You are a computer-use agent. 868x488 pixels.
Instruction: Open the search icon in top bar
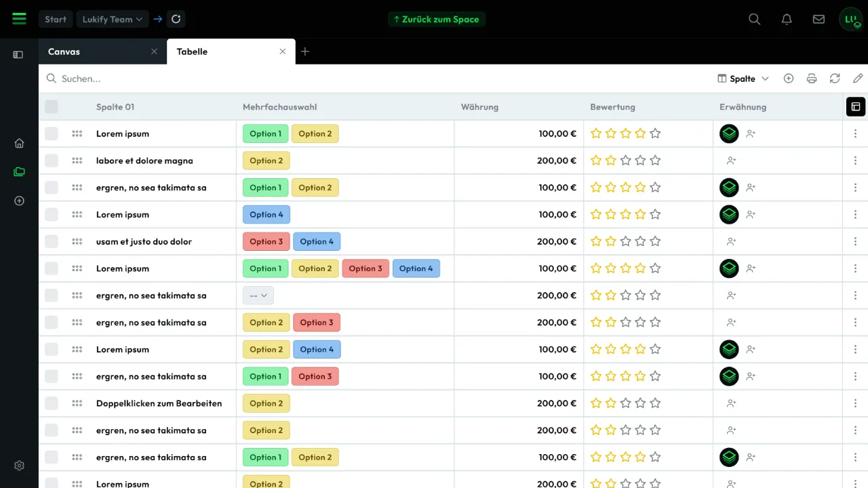(x=754, y=19)
